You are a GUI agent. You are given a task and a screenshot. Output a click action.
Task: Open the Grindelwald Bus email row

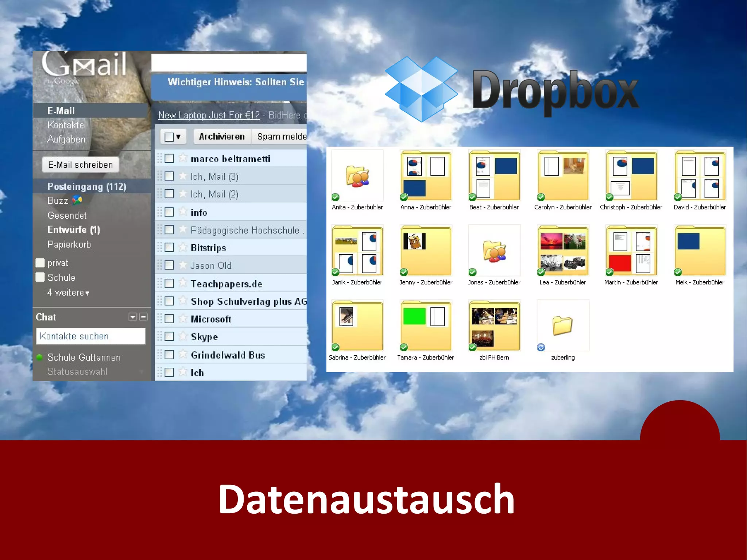(231, 355)
